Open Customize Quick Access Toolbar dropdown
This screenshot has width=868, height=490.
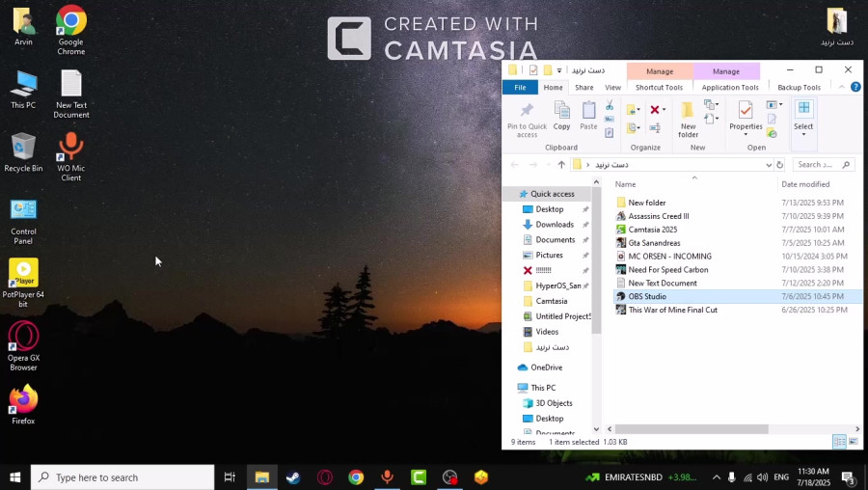[x=559, y=70]
